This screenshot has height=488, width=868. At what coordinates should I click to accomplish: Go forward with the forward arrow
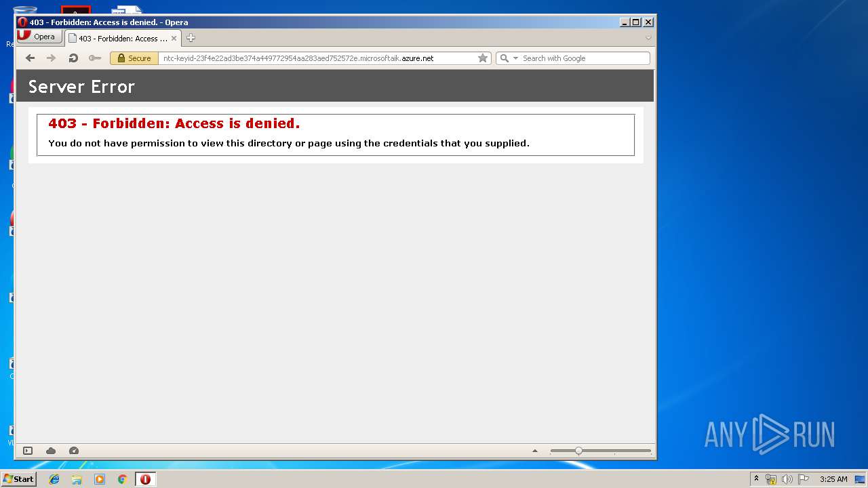[x=51, y=58]
